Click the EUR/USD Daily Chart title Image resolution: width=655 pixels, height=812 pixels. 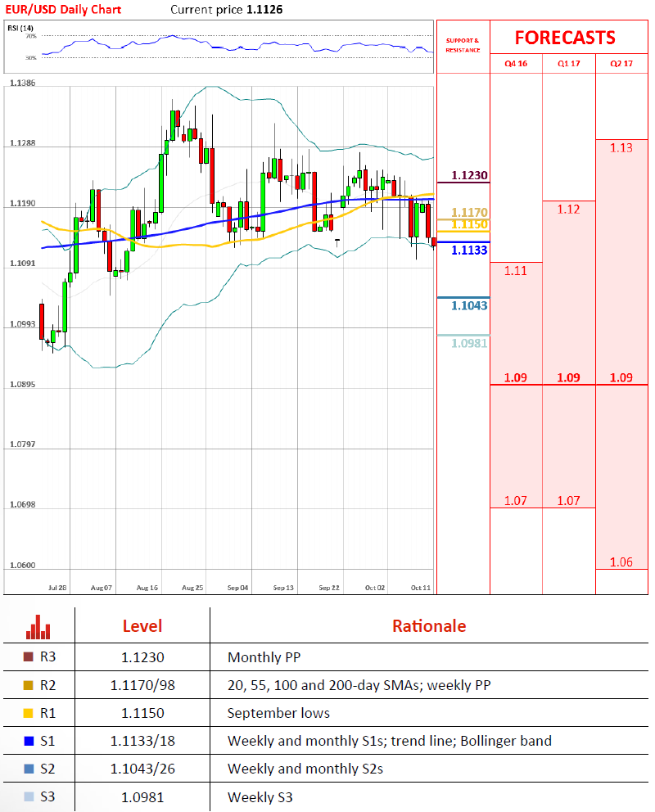pos(63,9)
